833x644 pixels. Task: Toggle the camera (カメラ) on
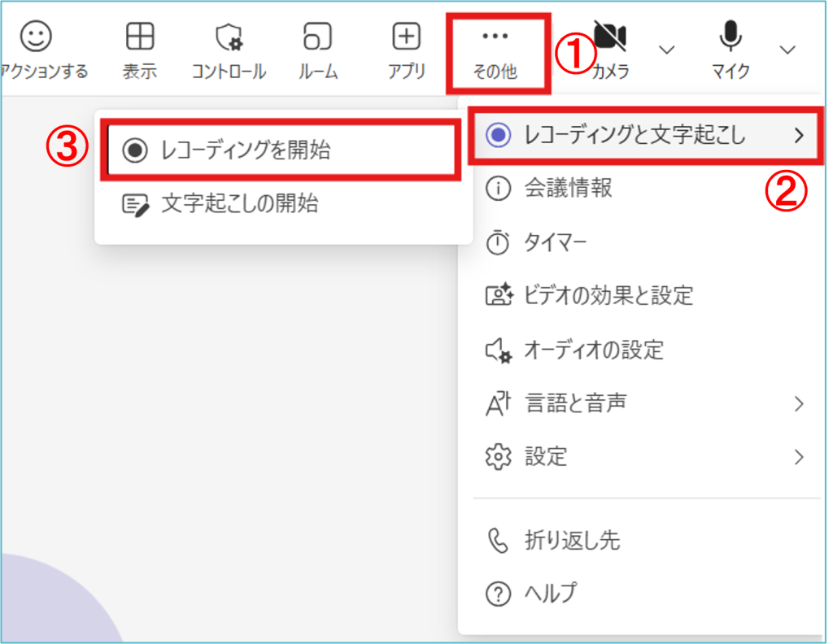click(610, 37)
